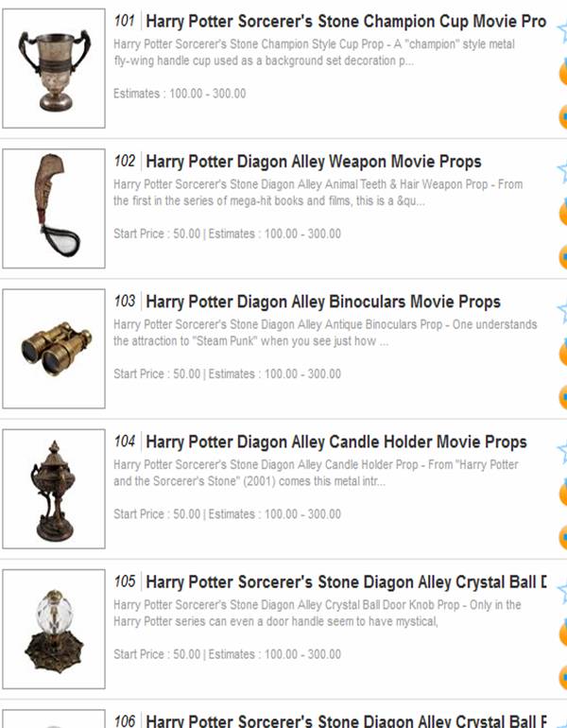Open Harry Potter Diagon Alley Weapon Movie Props
Viewport: 567px width, 728px height.
coord(313,162)
